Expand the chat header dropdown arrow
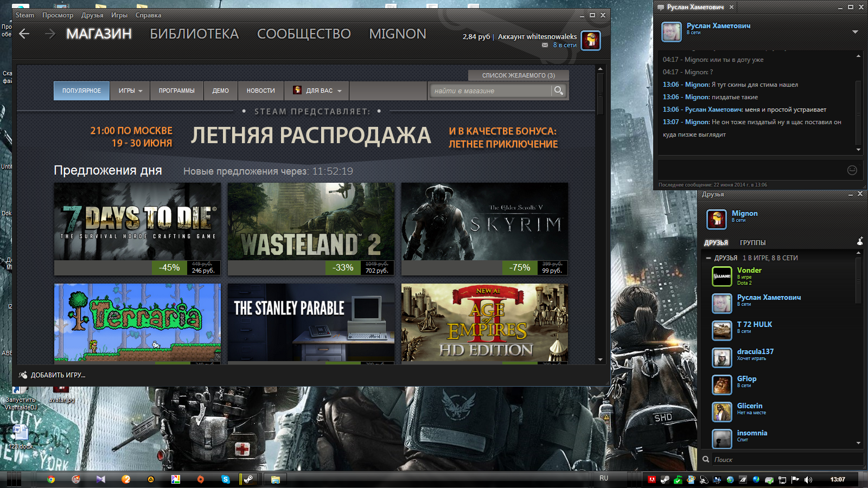The height and width of the screenshot is (488, 868). pos(855,32)
